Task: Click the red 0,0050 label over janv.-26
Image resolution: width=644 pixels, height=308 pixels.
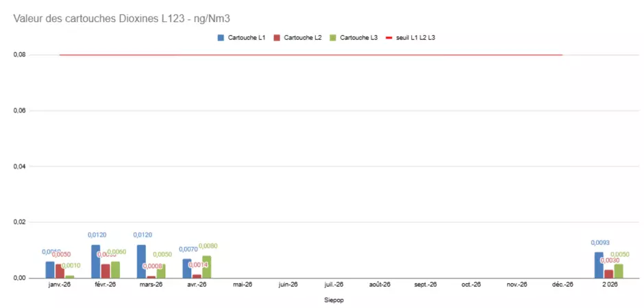Action: point(61,254)
